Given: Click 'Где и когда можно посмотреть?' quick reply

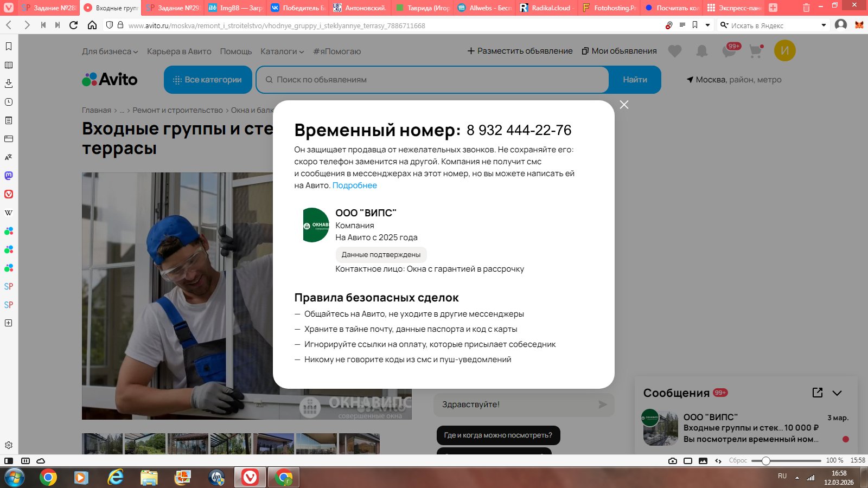Looking at the screenshot, I should click(498, 435).
